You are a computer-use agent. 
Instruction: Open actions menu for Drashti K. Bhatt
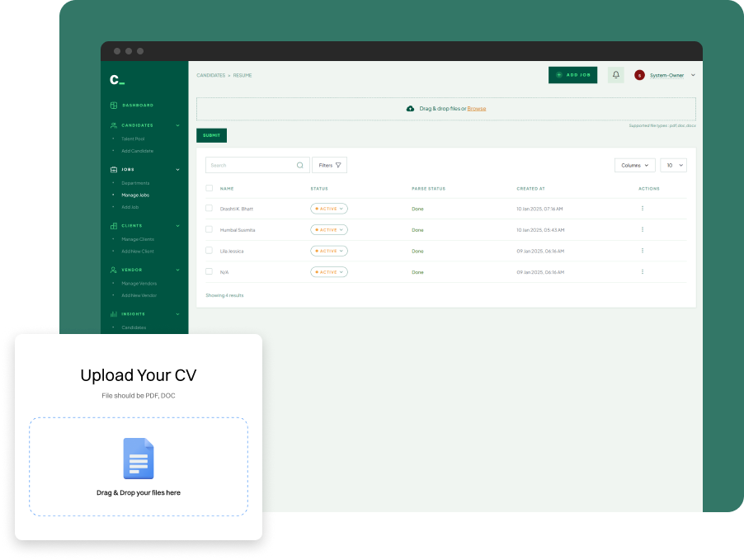coord(643,209)
